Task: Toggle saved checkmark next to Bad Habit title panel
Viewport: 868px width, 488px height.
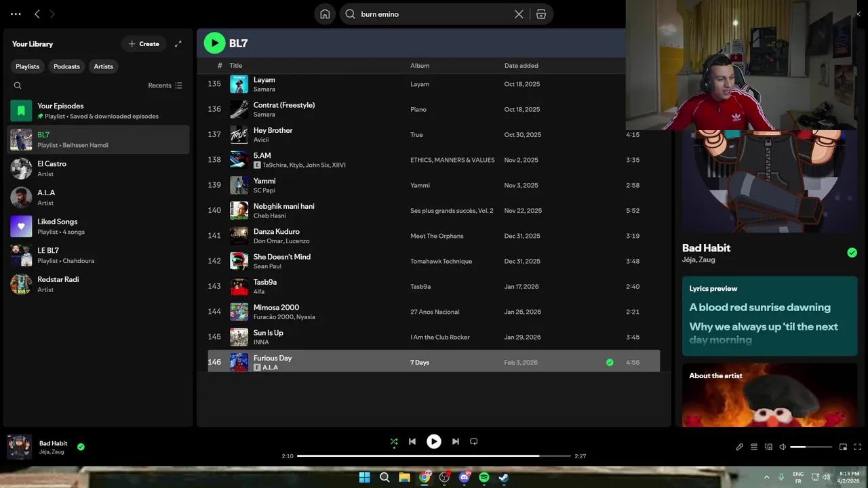Action: pyautogui.click(x=852, y=253)
